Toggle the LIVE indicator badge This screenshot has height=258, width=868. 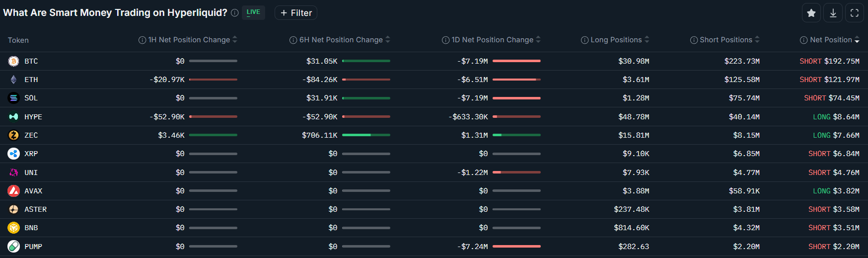tap(253, 12)
